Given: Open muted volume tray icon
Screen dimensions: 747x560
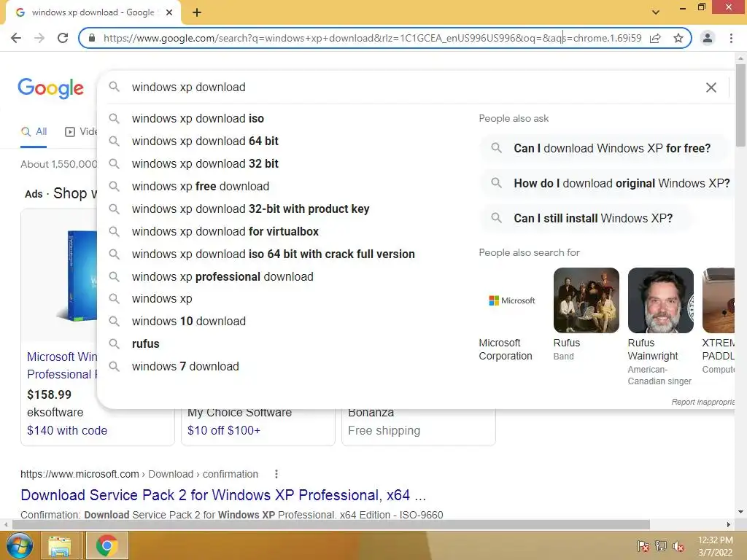Looking at the screenshot, I should pos(678,545).
